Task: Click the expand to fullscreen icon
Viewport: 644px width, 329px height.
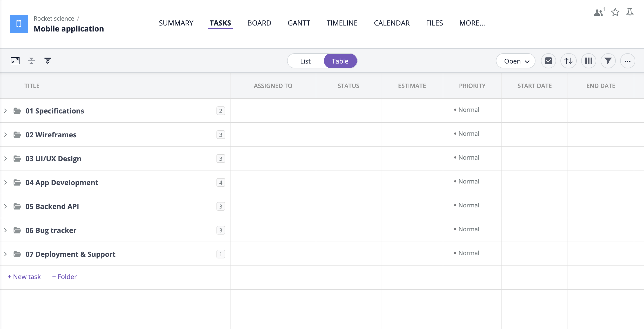Action: tap(15, 61)
